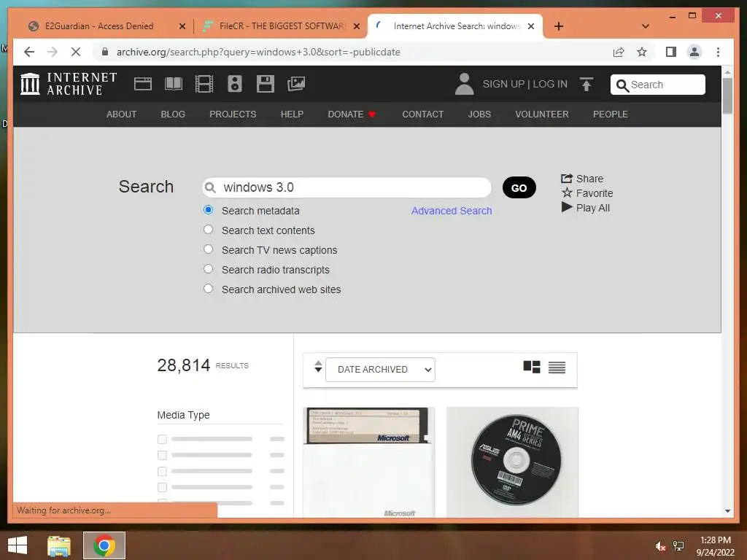Click the network tray icon
The height and width of the screenshot is (560, 747).
pyautogui.click(x=678, y=546)
